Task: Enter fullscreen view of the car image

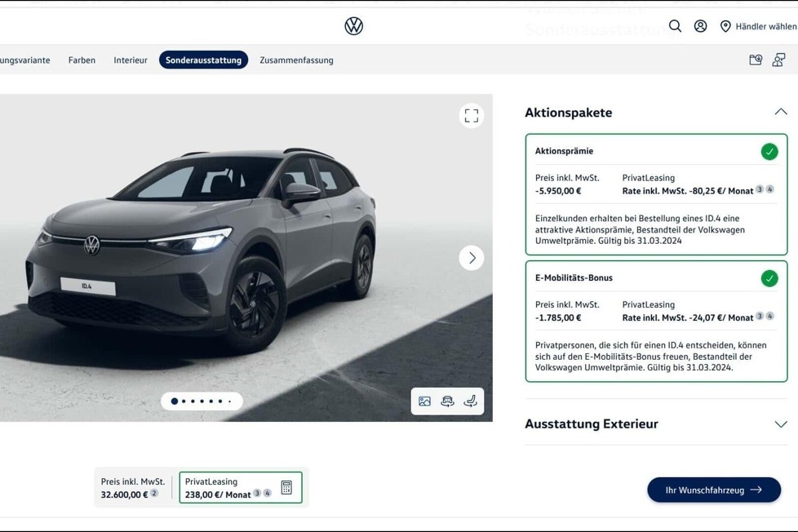Action: coord(472,116)
